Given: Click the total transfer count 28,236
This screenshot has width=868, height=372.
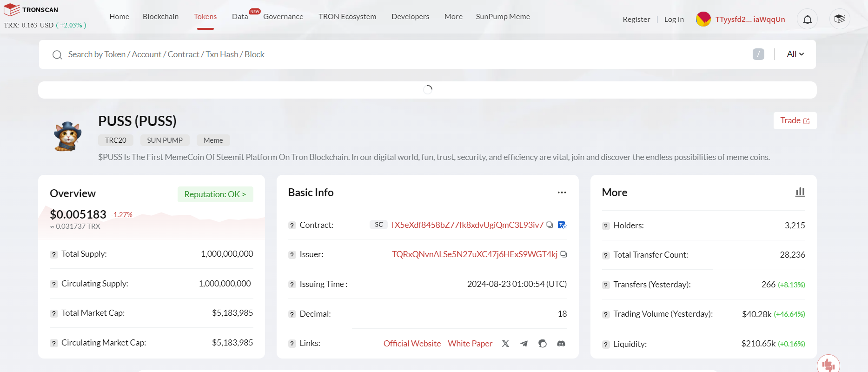Looking at the screenshot, I should coord(792,255).
